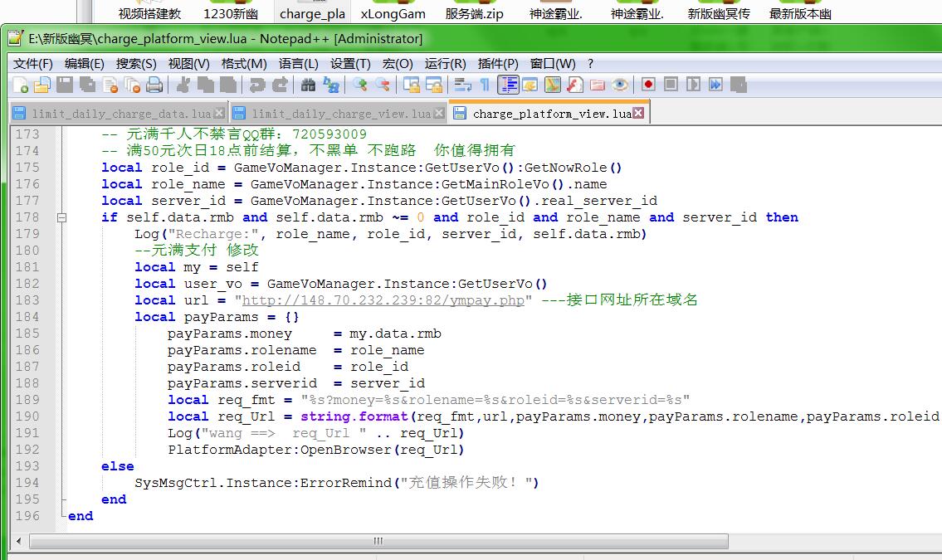The width and height of the screenshot is (942, 560).
Task: Click the monitoring eye toolbar icon
Action: tap(620, 85)
